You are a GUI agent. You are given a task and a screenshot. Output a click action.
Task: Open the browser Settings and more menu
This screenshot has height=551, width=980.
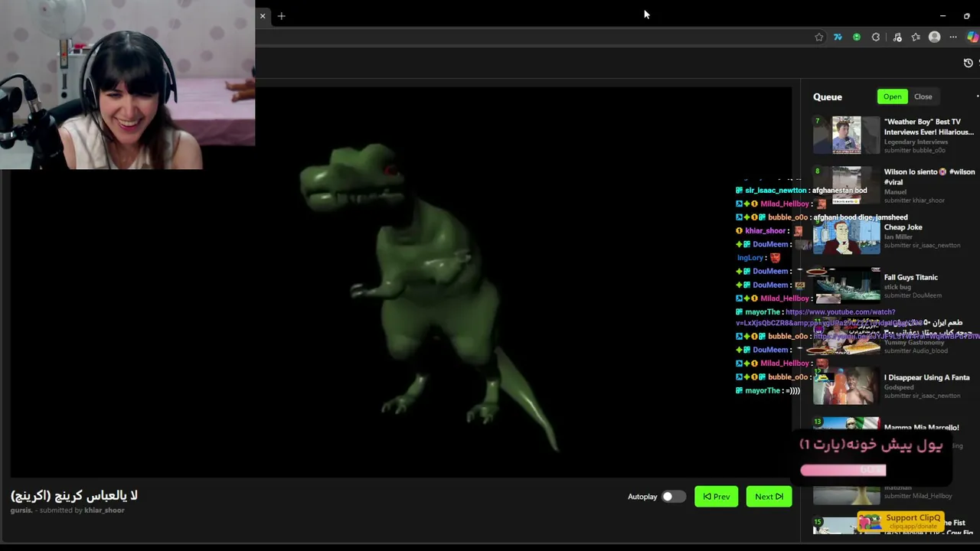point(953,37)
